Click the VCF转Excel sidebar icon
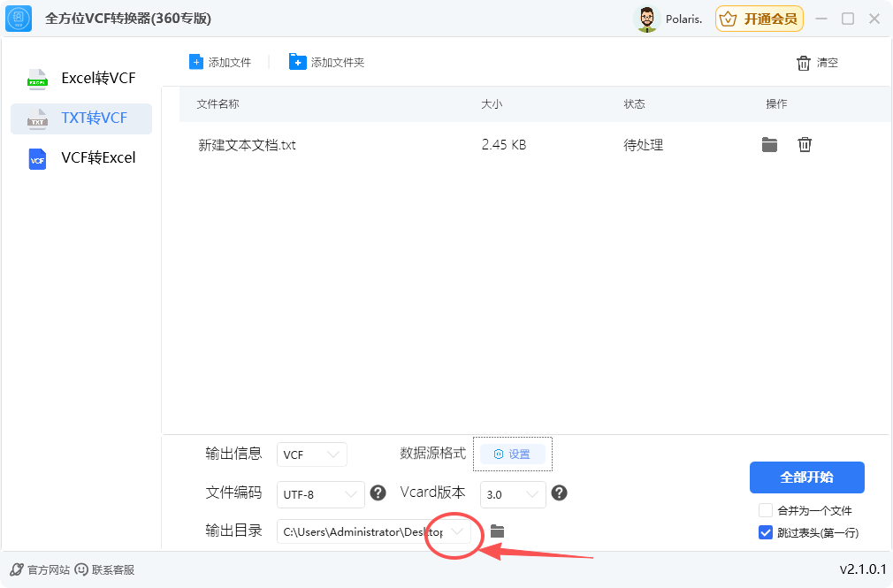Image resolution: width=893 pixels, height=588 pixels. click(36, 158)
